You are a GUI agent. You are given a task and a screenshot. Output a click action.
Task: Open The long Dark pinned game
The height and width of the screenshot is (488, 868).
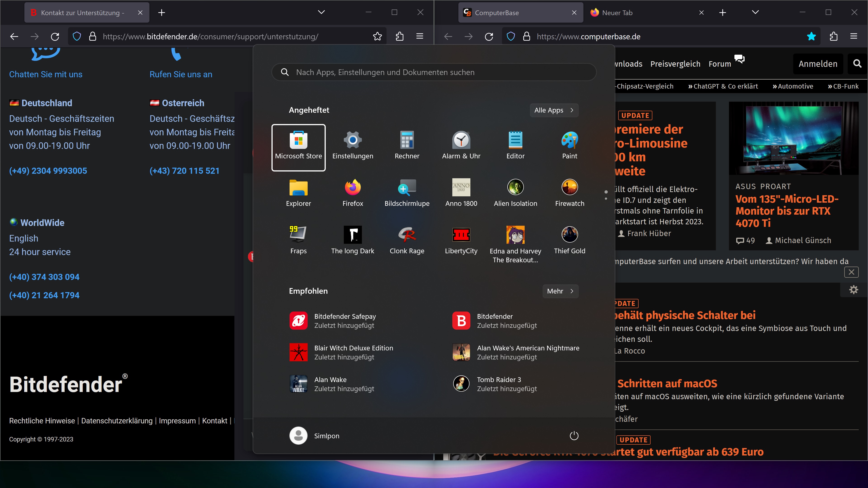tap(352, 240)
